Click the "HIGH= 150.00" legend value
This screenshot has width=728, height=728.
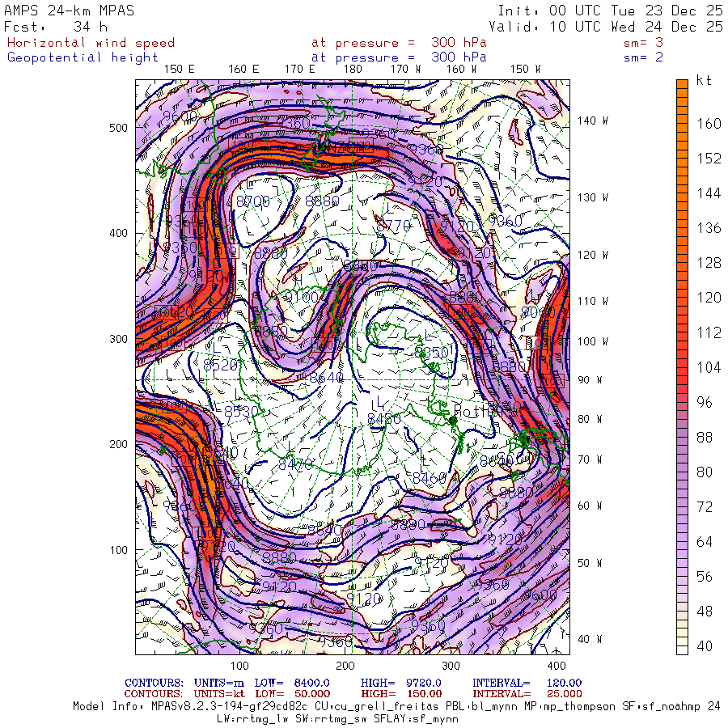pos(400,694)
